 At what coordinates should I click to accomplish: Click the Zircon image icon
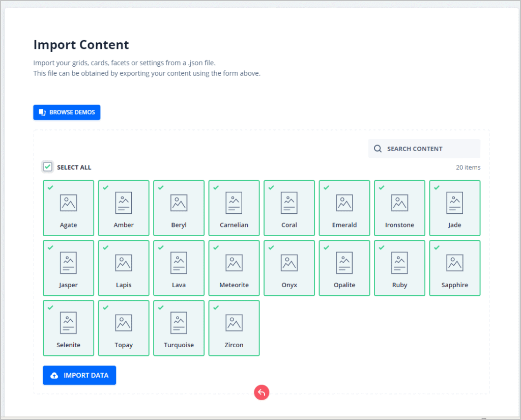(234, 323)
